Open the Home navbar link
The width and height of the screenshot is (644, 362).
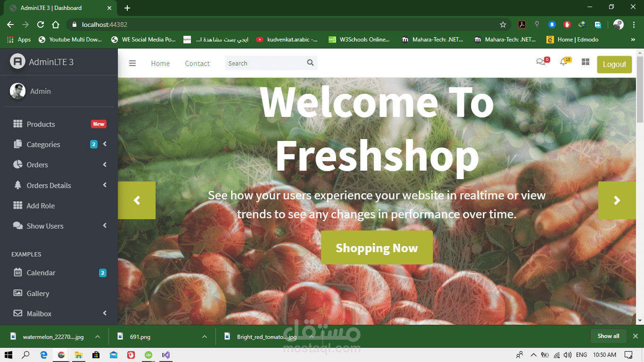click(x=160, y=63)
